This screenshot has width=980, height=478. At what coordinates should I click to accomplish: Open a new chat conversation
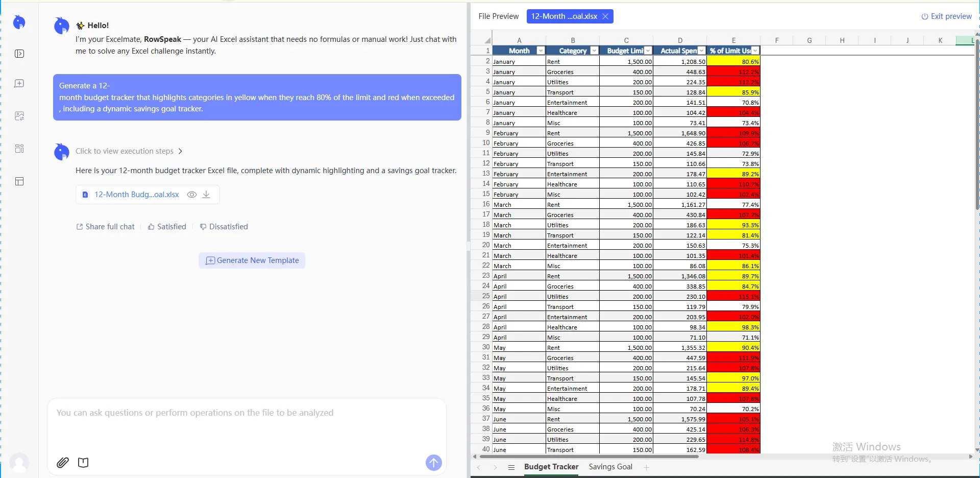19,83
